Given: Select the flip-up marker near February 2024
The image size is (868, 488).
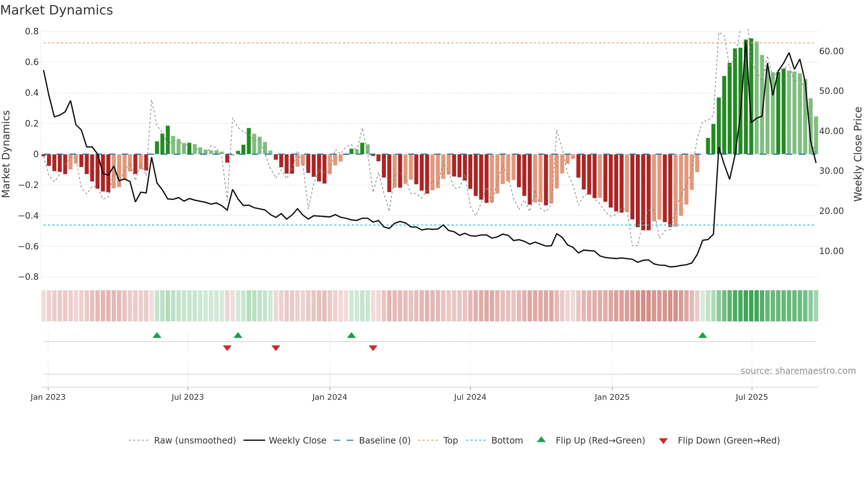Looking at the screenshot, I should click(352, 335).
